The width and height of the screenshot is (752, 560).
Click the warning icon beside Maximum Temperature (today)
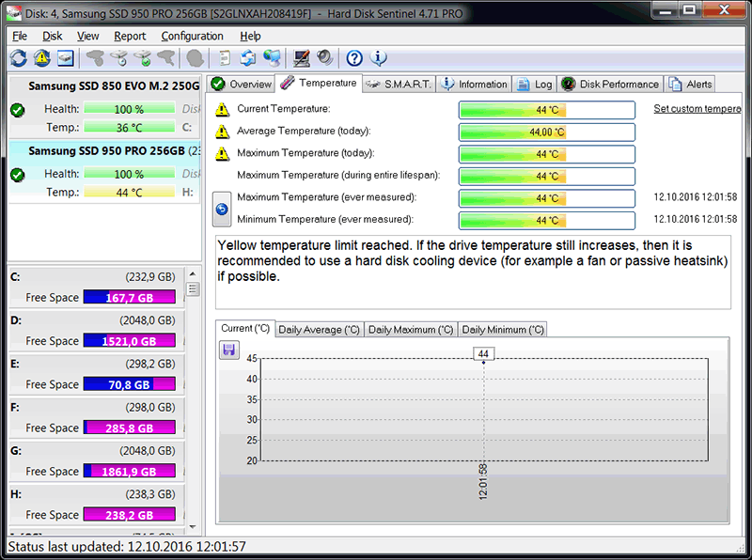[x=222, y=153]
